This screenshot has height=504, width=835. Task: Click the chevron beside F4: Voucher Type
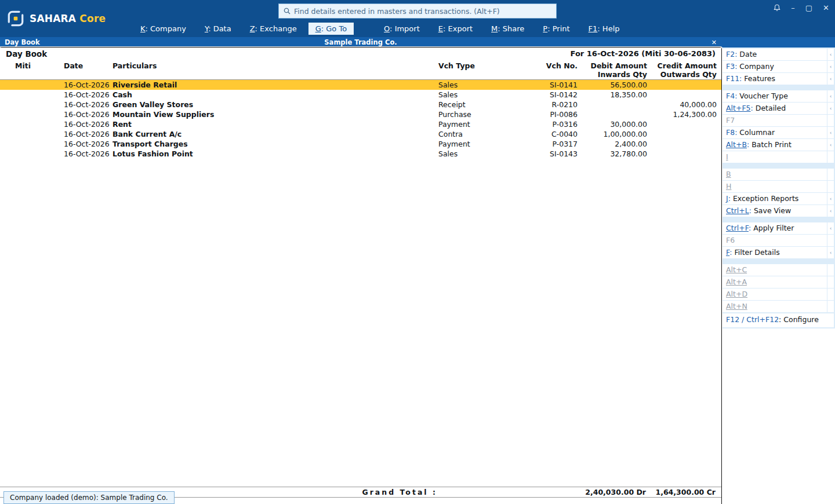830,96
